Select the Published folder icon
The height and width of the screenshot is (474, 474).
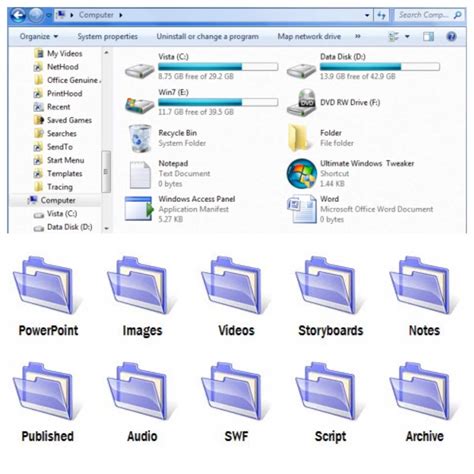[x=46, y=391]
